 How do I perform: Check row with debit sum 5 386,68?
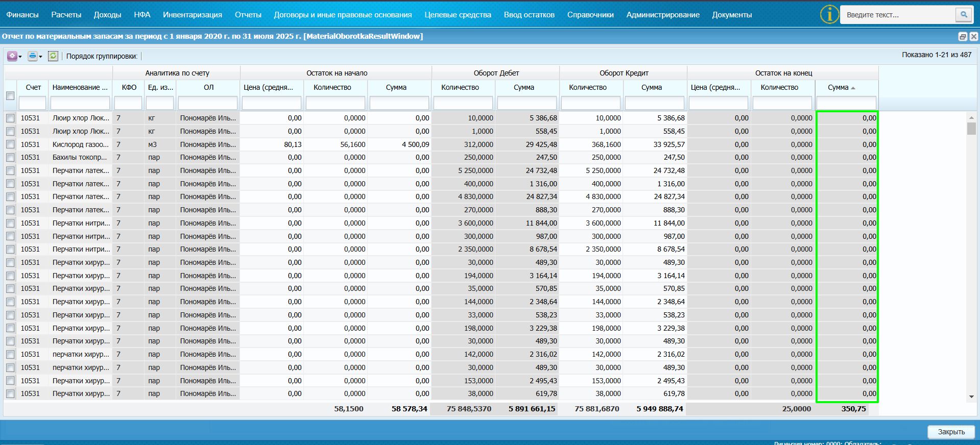(10, 118)
